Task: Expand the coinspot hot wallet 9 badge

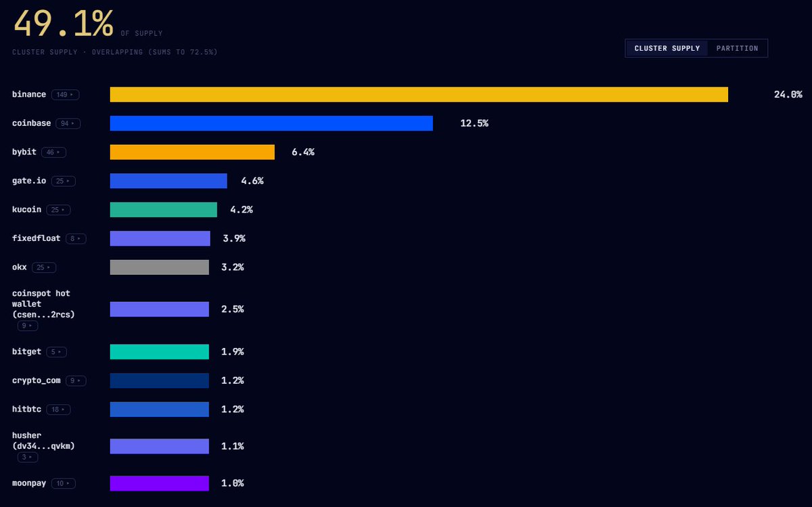Action: (28, 326)
